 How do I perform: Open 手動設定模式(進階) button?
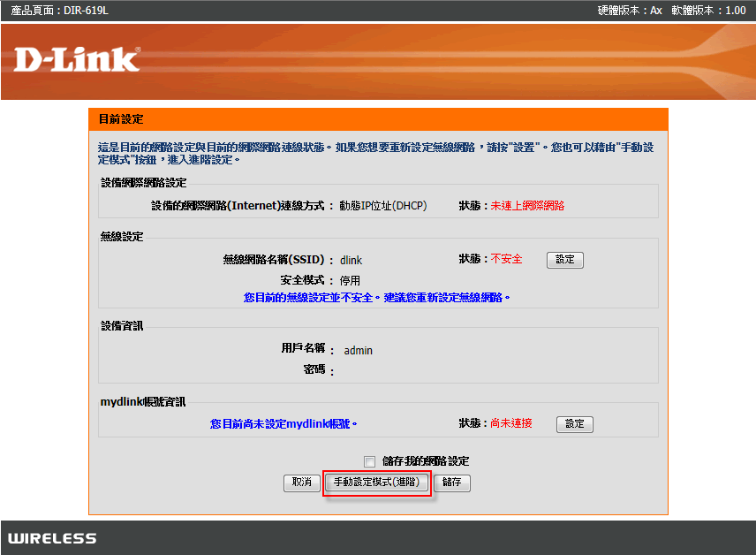(376, 483)
